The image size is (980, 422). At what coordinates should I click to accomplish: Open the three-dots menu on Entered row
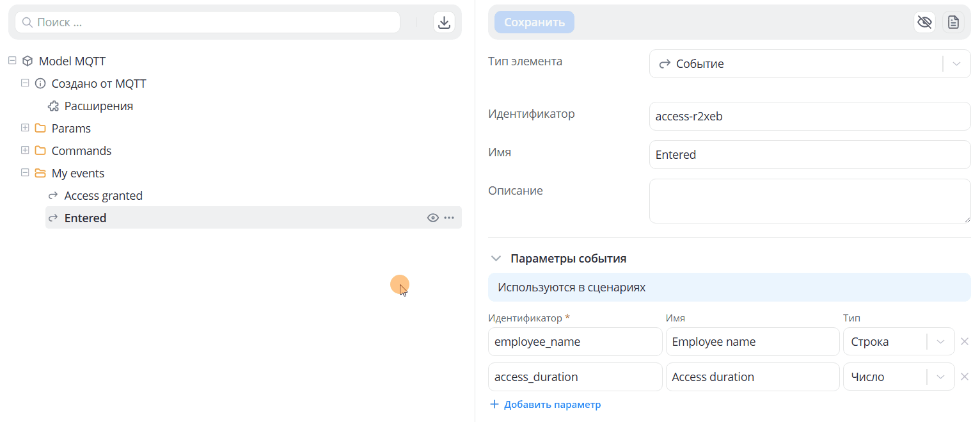[x=449, y=218]
